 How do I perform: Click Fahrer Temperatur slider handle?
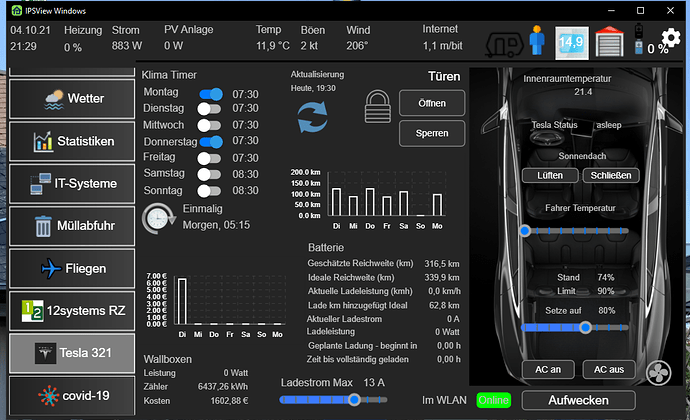[525, 231]
